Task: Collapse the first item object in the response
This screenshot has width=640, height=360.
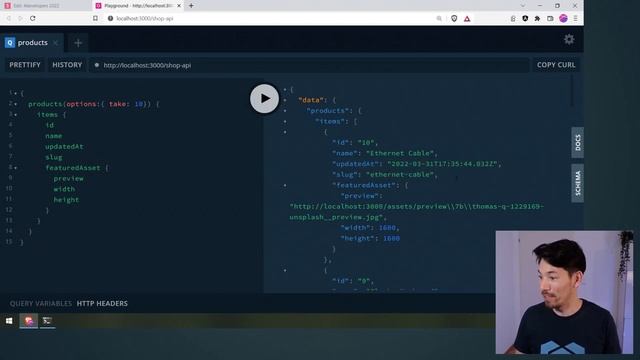Action: point(285,132)
